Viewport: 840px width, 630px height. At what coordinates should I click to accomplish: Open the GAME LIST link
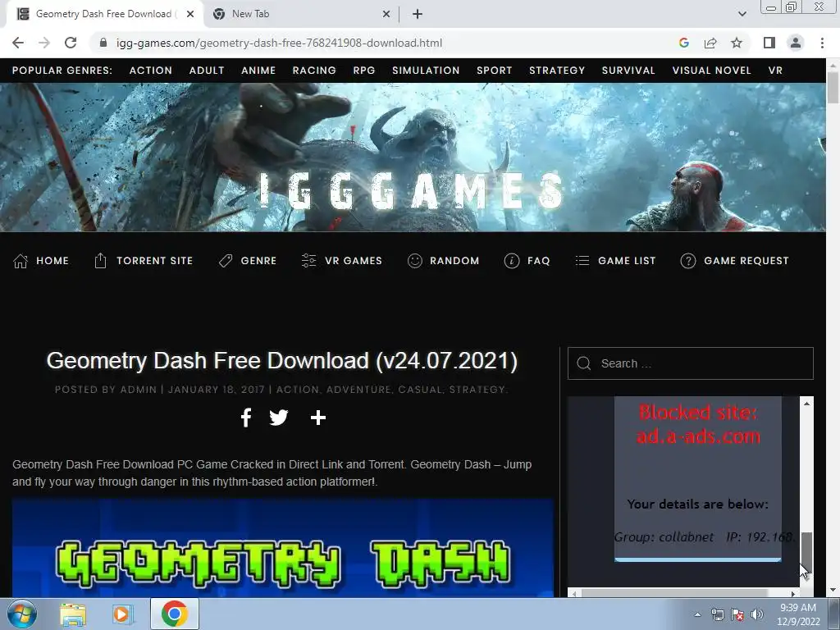point(627,261)
